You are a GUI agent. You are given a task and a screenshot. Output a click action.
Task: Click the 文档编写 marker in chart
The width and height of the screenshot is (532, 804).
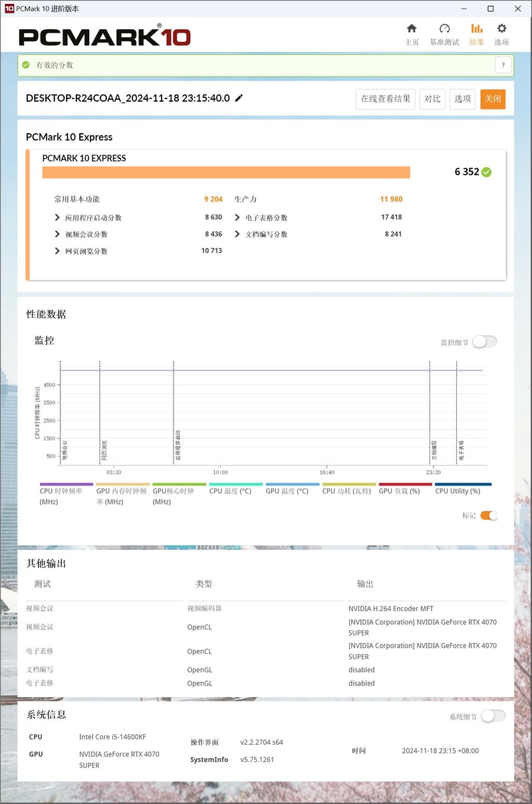434,450
